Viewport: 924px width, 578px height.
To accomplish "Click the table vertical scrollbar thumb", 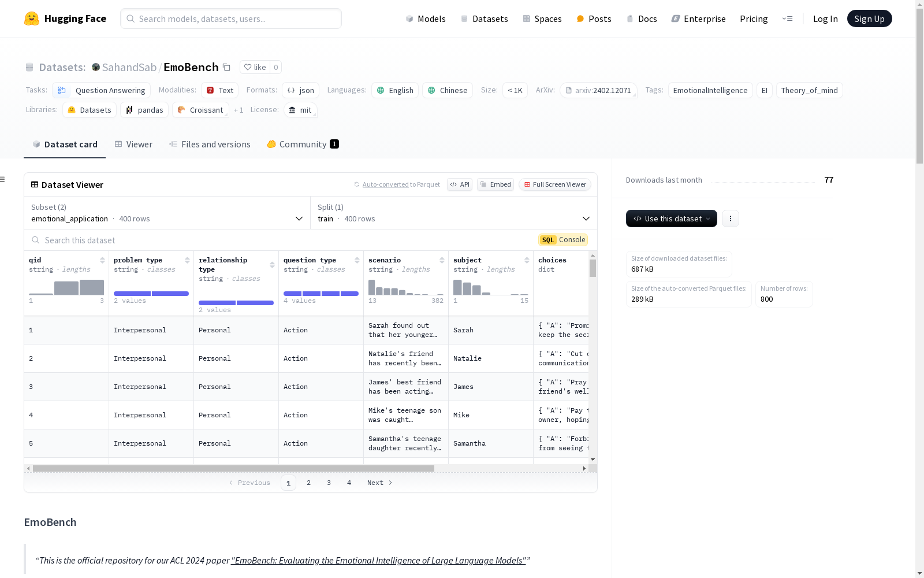I will pyautogui.click(x=593, y=268).
